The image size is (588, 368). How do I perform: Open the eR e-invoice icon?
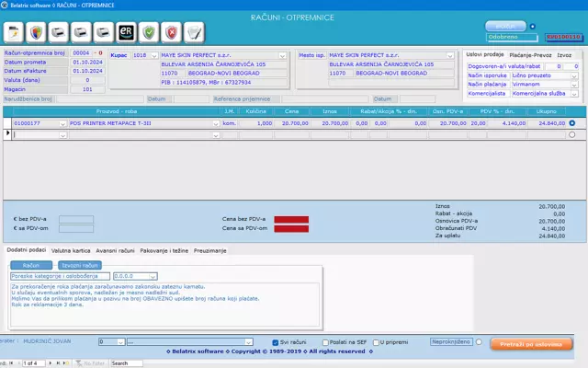[x=125, y=33]
